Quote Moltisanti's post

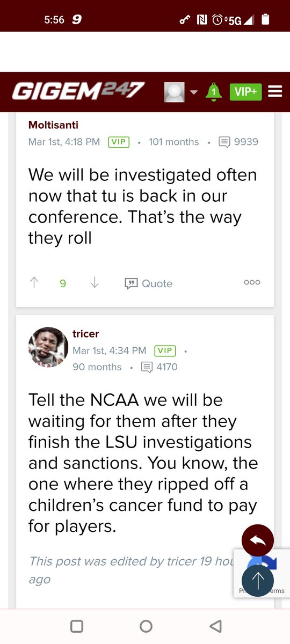coord(149,283)
